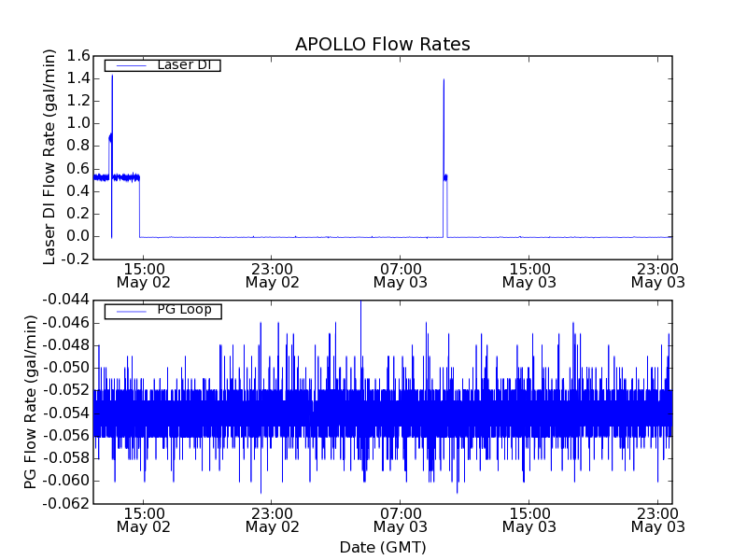Click the PG Flow Rate y-axis label
This screenshot has width=747, height=560.
(x=31, y=401)
